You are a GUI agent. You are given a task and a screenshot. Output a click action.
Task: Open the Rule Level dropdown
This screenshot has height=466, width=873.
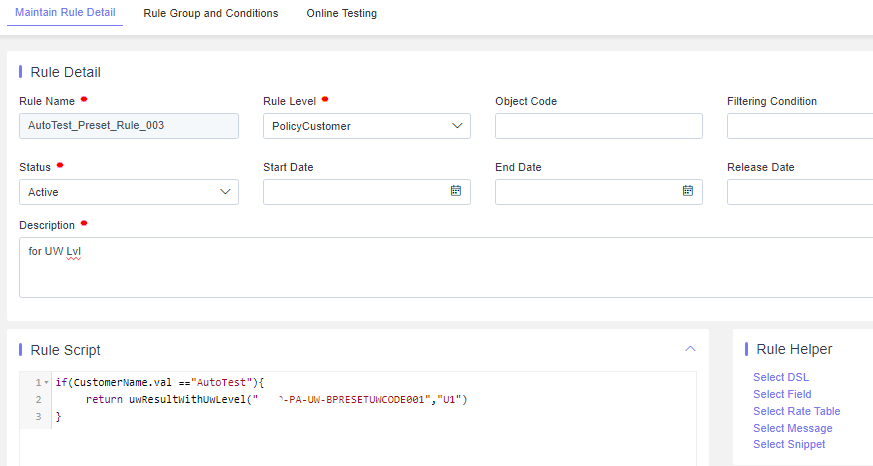click(x=366, y=126)
